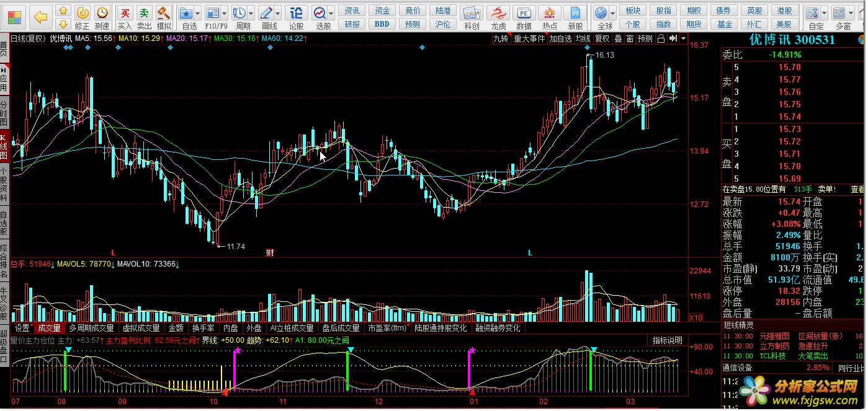Click the 研报 button

[x=352, y=24]
